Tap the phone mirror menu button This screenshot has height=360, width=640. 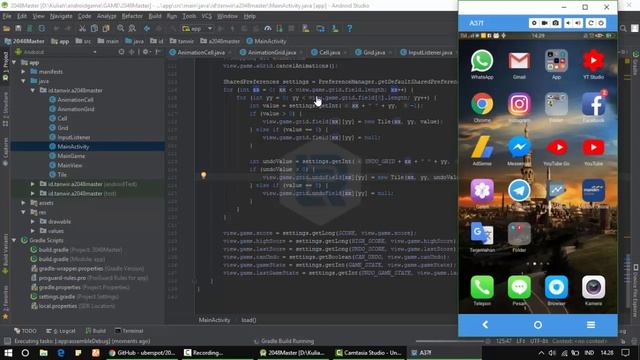pyautogui.click(x=591, y=325)
